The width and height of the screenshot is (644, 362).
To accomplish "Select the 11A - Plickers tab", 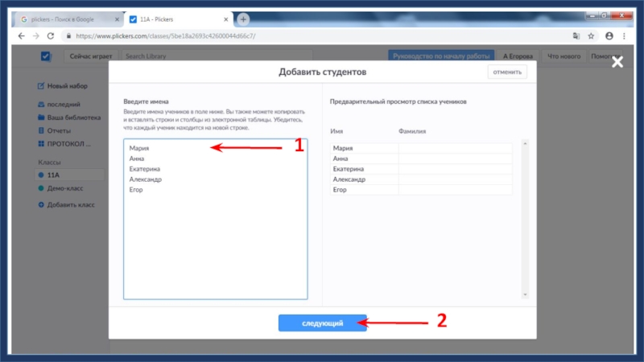I will [x=177, y=19].
